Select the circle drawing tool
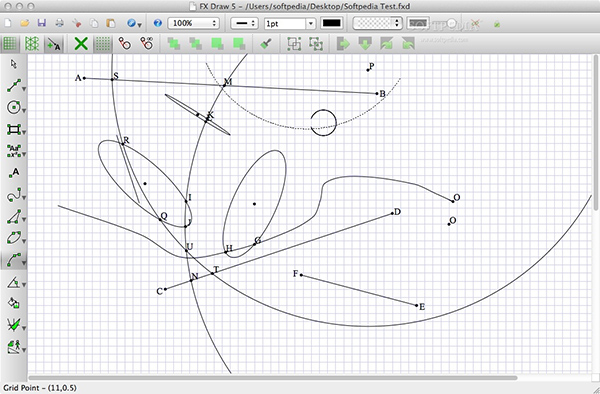The height and width of the screenshot is (394, 600). pyautogui.click(x=14, y=107)
